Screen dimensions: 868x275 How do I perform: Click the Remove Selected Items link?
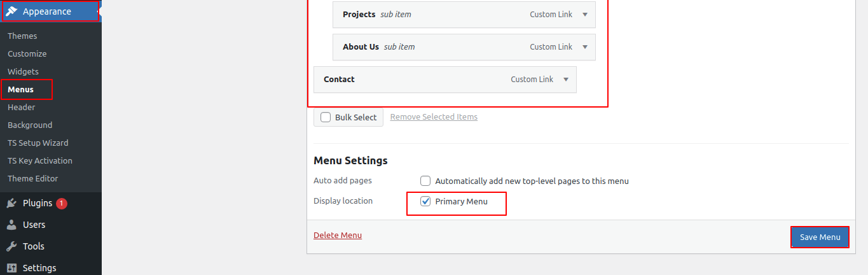434,117
